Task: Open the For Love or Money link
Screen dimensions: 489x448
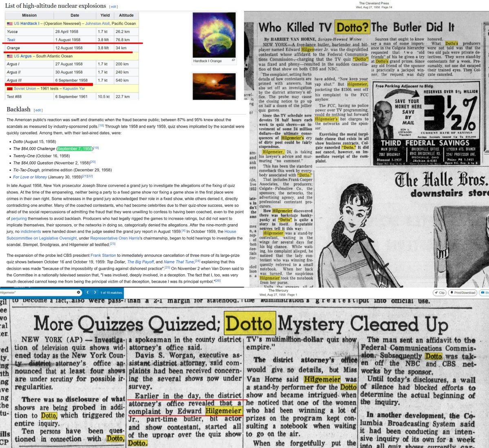Action: click(30, 177)
